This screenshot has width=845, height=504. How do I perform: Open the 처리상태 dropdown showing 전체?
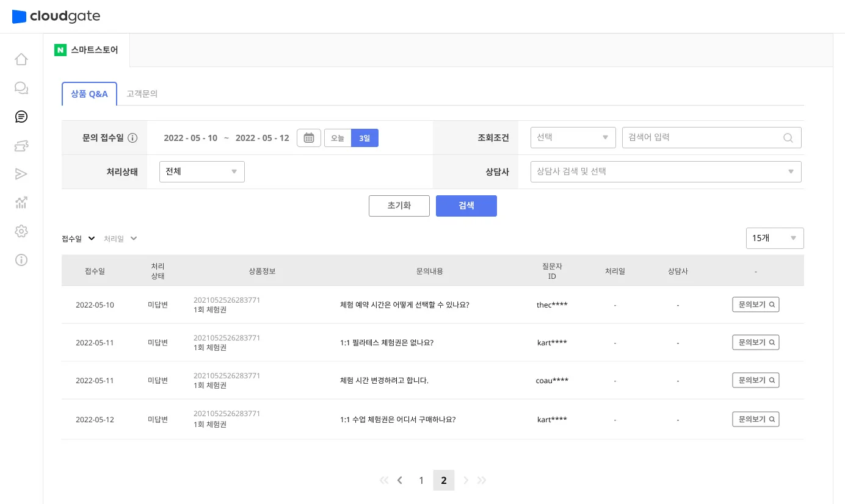(201, 171)
